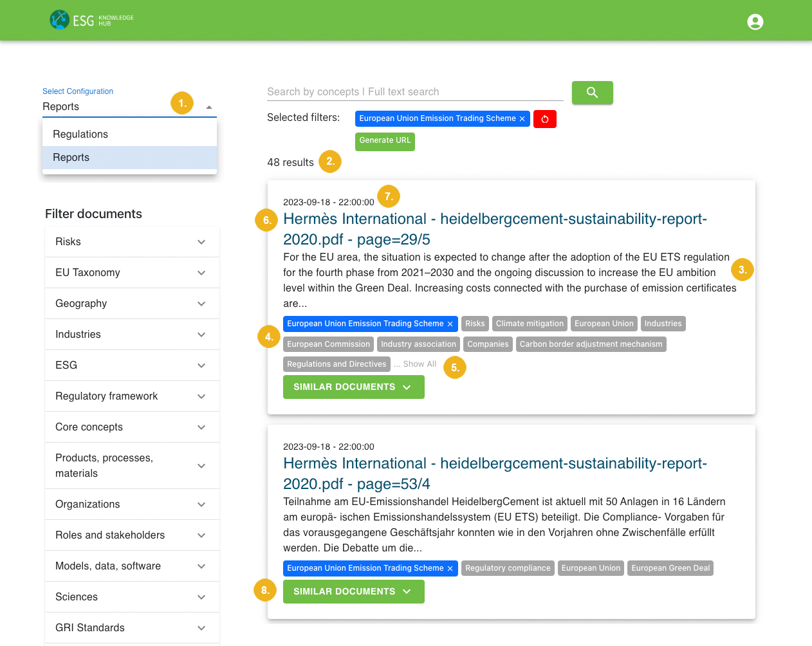
Task: Click the Generate URL button
Action: point(385,141)
